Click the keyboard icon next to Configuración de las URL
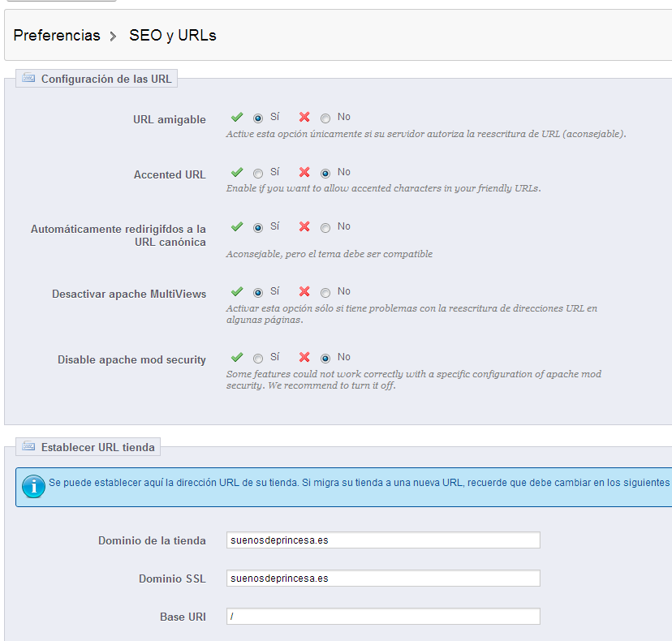 [28, 78]
